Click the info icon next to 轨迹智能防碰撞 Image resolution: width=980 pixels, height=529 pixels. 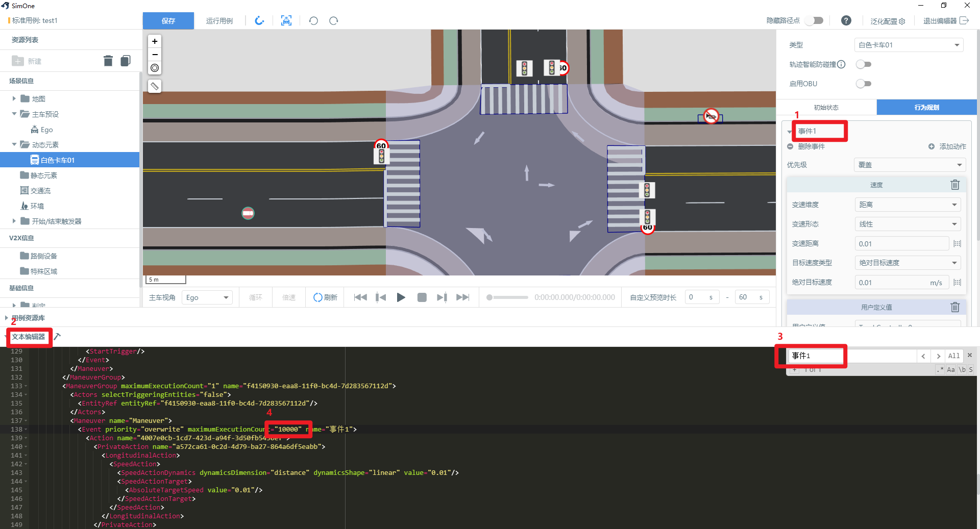[x=842, y=64]
